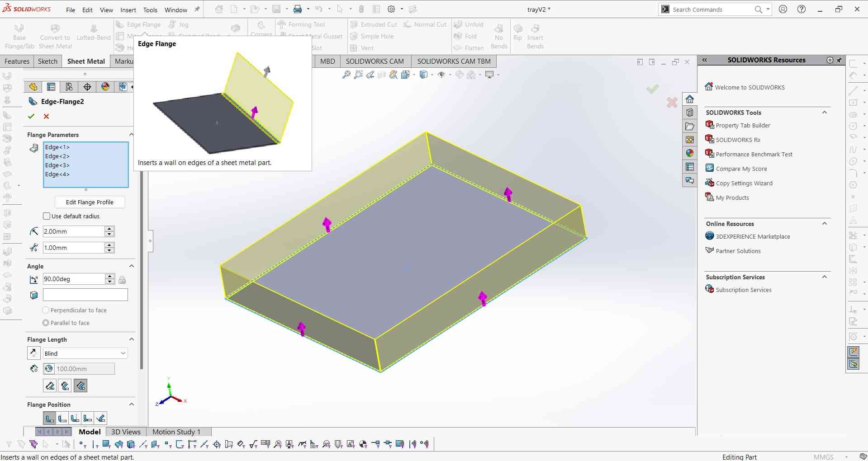Accept the Edge-Flange2 with green checkmark
This screenshot has height=461, width=868.
click(31, 116)
